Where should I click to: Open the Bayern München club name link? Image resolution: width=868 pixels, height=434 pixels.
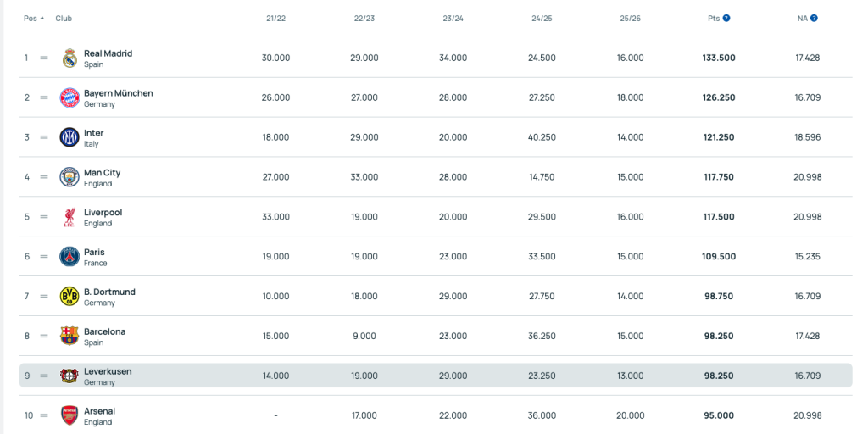119,93
